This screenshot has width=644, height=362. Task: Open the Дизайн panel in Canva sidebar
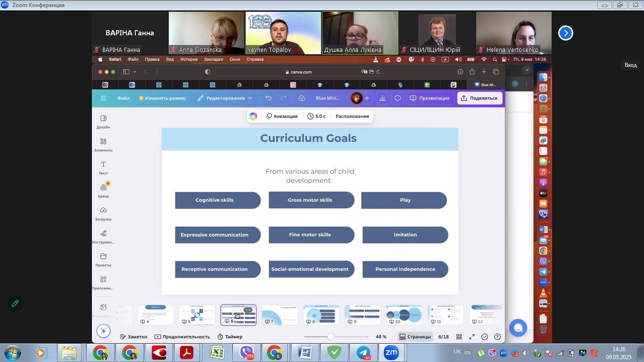point(103,121)
